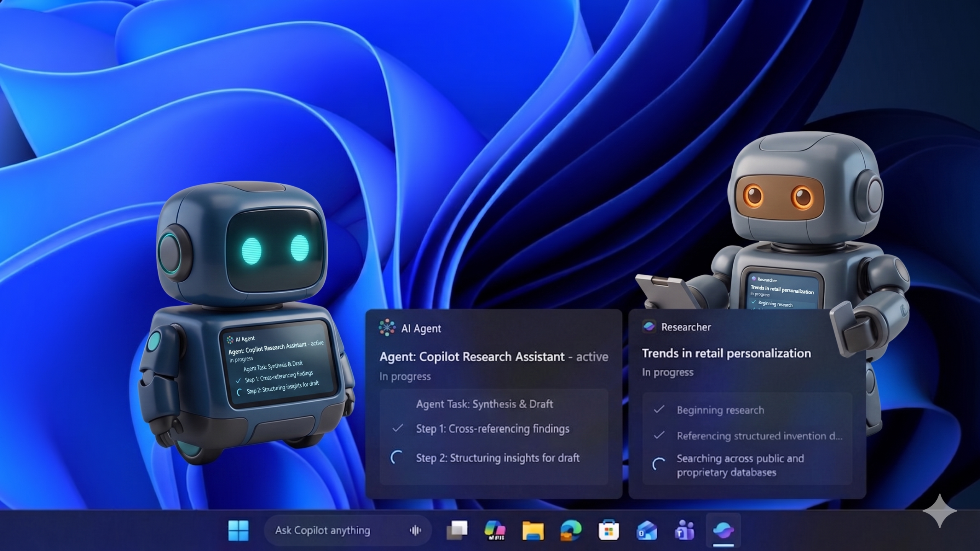Click the AI Agent card's colorful logo
This screenshot has height=551, width=980.
click(387, 328)
